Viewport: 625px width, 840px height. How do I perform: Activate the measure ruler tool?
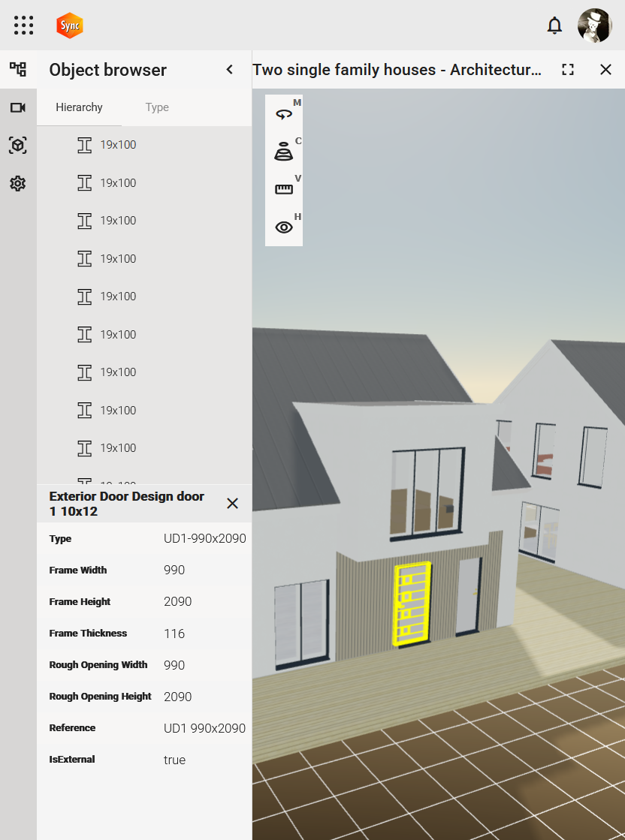click(284, 190)
